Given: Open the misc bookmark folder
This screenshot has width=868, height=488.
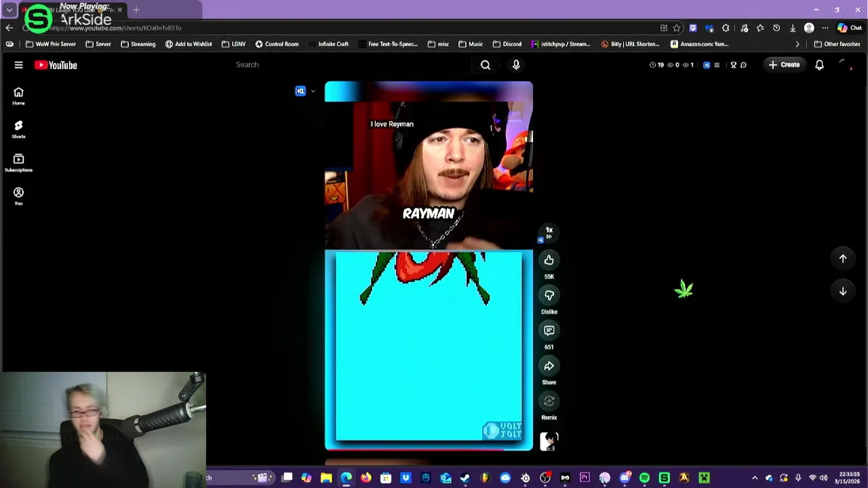Looking at the screenshot, I should (x=438, y=44).
